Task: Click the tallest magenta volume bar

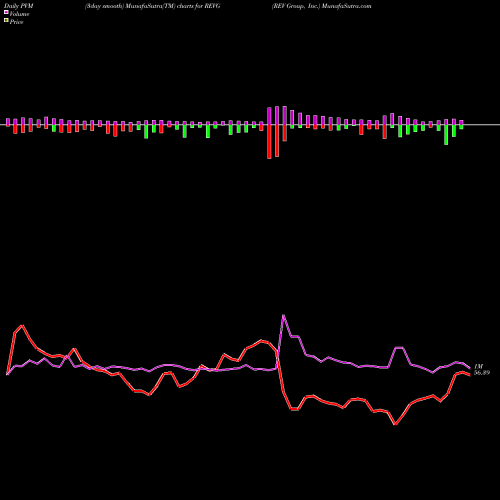Action: (284, 115)
